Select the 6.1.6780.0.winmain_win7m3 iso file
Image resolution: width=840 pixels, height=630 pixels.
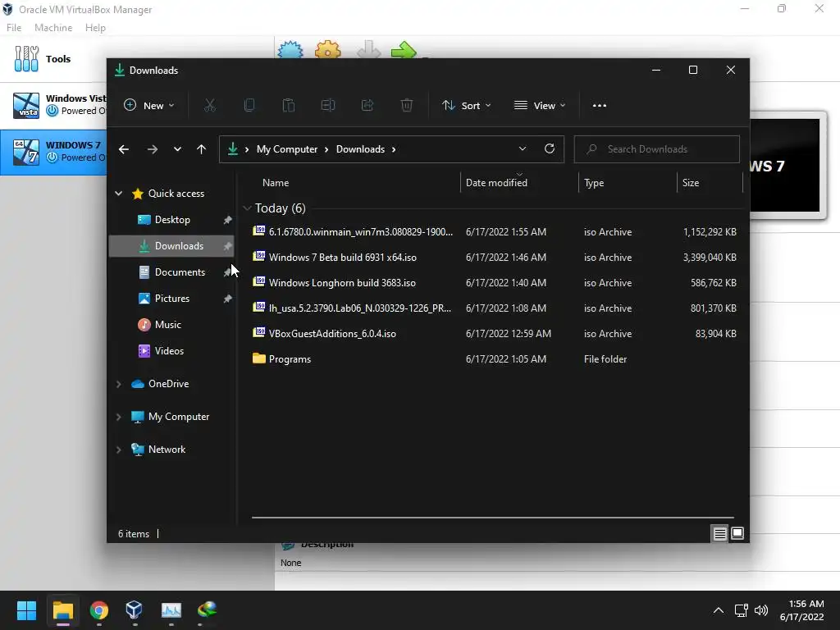494,232
